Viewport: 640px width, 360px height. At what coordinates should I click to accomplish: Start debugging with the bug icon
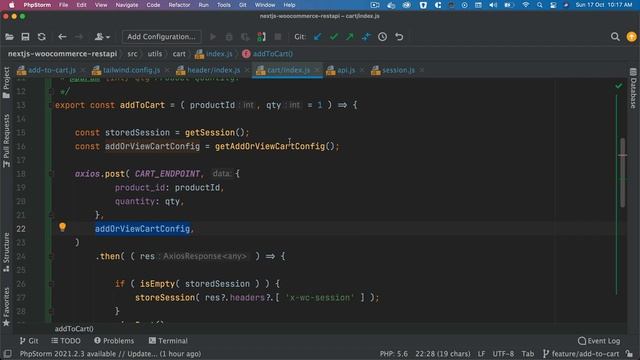point(229,37)
